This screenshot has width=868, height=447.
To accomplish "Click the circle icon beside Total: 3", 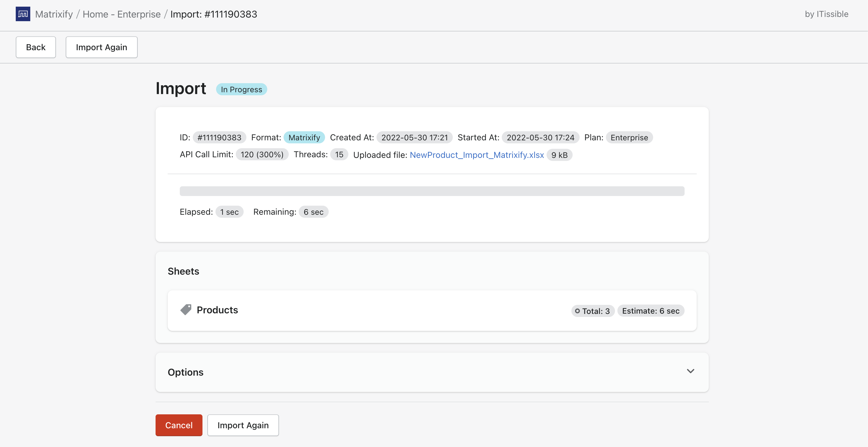I will (x=577, y=311).
